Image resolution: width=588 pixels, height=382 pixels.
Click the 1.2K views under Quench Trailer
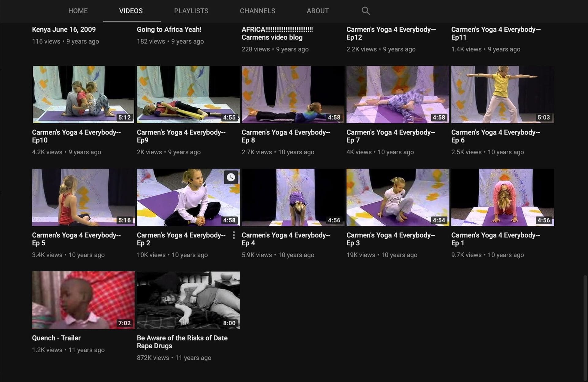47,350
